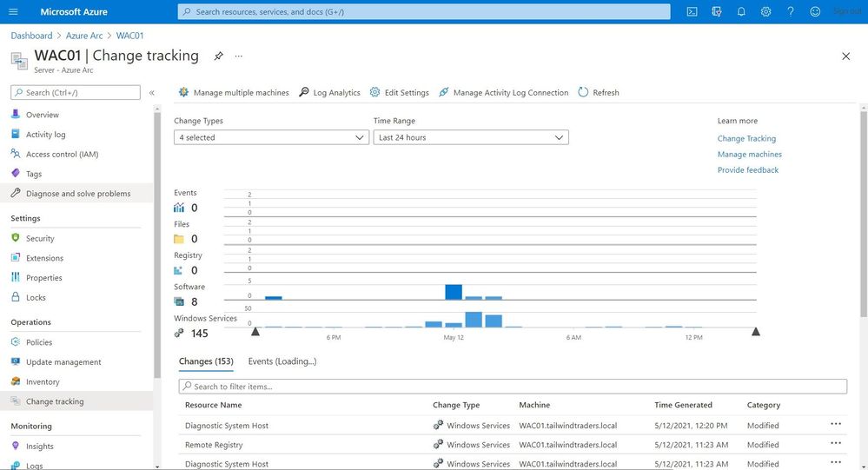Go to the Azure Arc breadcrumb
This screenshot has width=868, height=470.
84,36
